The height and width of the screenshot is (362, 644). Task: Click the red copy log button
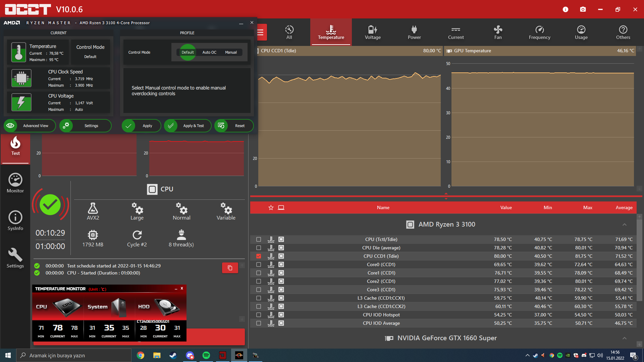coord(230,268)
